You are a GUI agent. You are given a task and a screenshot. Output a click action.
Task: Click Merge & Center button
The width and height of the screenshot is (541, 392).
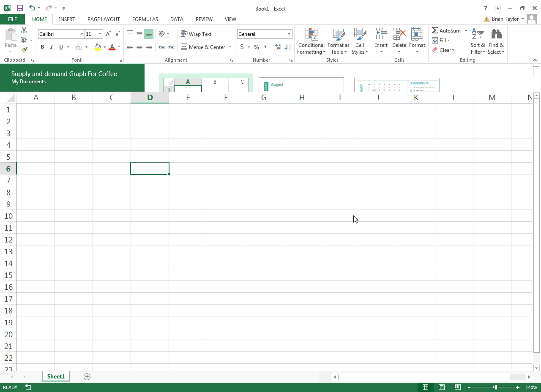(203, 47)
